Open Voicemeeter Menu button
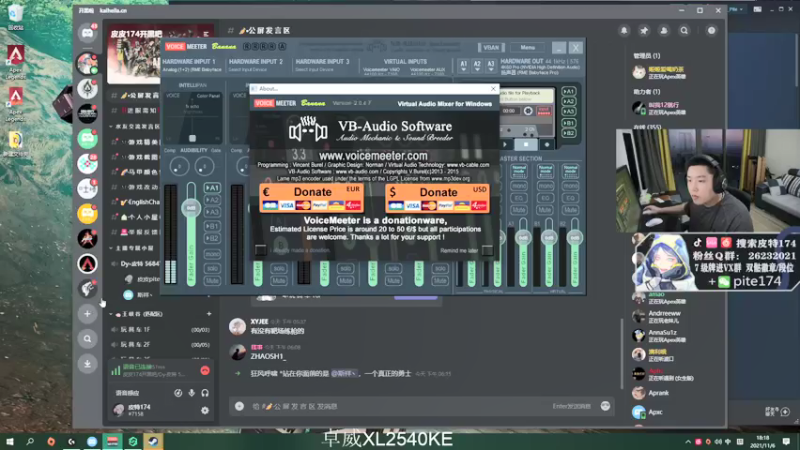Image resolution: width=800 pixels, height=450 pixels. click(x=528, y=47)
